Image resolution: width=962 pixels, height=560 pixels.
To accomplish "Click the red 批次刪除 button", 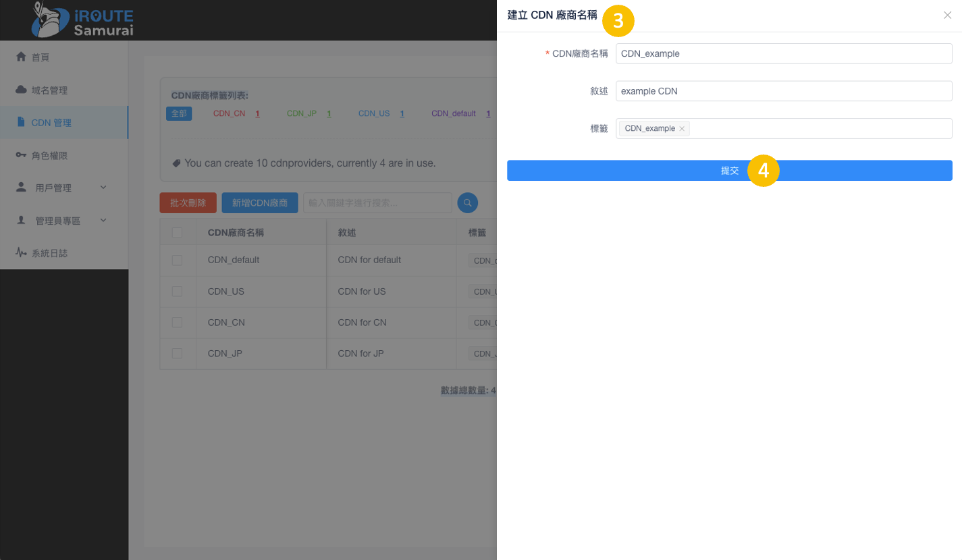I will [188, 202].
